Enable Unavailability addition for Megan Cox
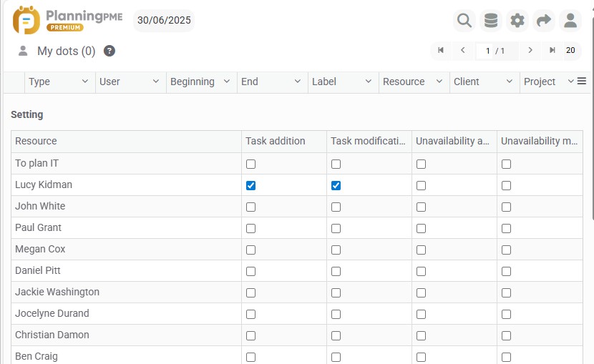The width and height of the screenshot is (594, 364). pyautogui.click(x=422, y=250)
